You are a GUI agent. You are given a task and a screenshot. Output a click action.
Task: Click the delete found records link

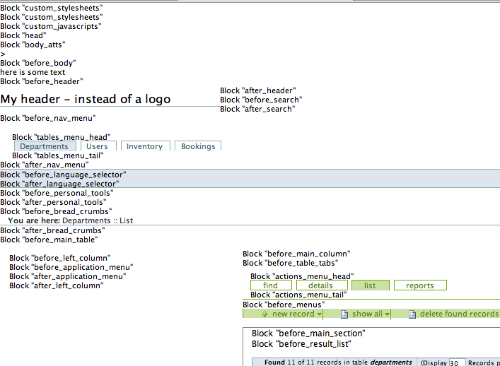tap(459, 314)
